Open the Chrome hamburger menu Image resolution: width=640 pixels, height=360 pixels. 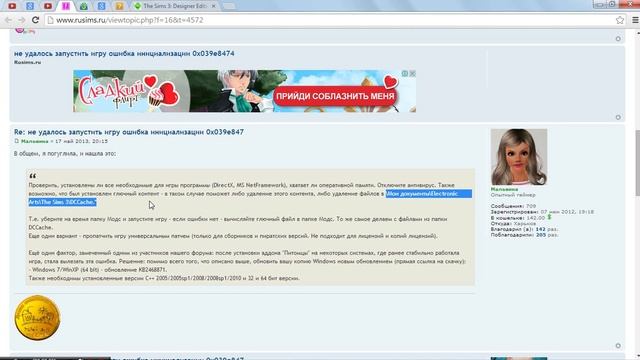pyautogui.click(x=635, y=20)
